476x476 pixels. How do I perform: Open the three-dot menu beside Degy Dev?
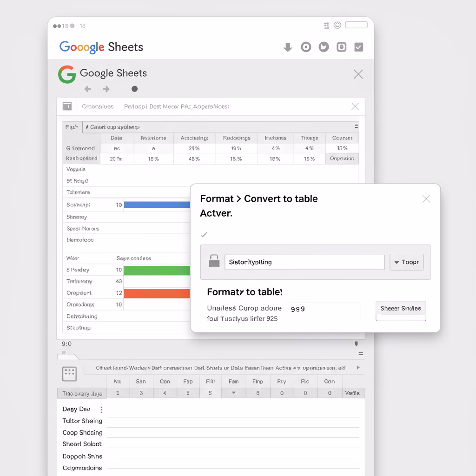coord(101,410)
